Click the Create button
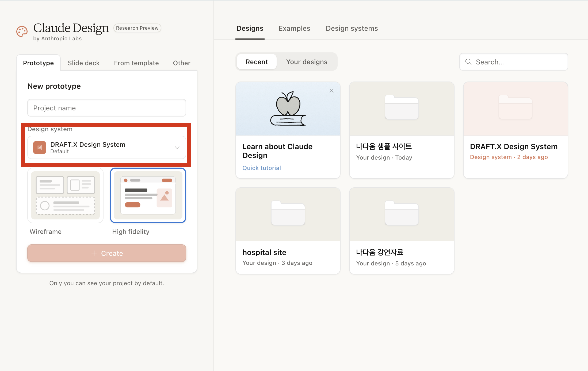This screenshot has width=588, height=371. pyautogui.click(x=107, y=253)
